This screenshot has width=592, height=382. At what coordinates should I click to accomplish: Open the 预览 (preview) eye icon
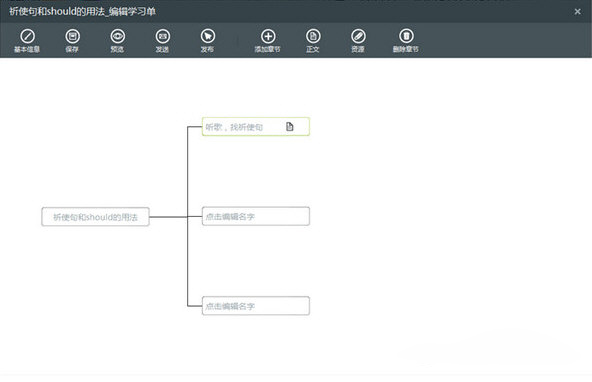coord(117,36)
